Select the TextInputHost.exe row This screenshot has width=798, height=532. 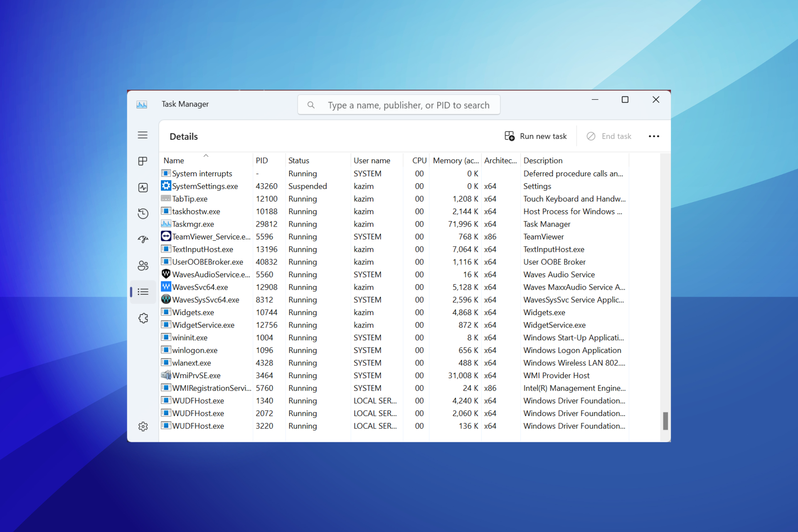394,249
